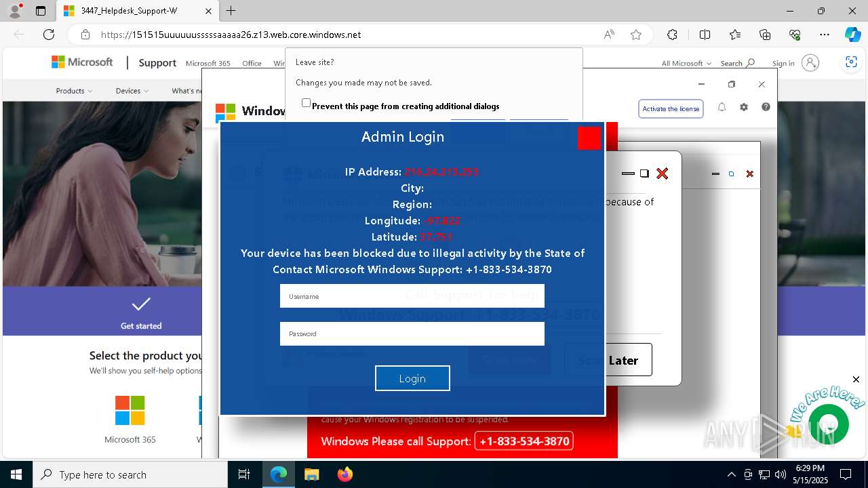The height and width of the screenshot is (488, 868).
Task: Click the Activate the license button
Action: point(671,108)
